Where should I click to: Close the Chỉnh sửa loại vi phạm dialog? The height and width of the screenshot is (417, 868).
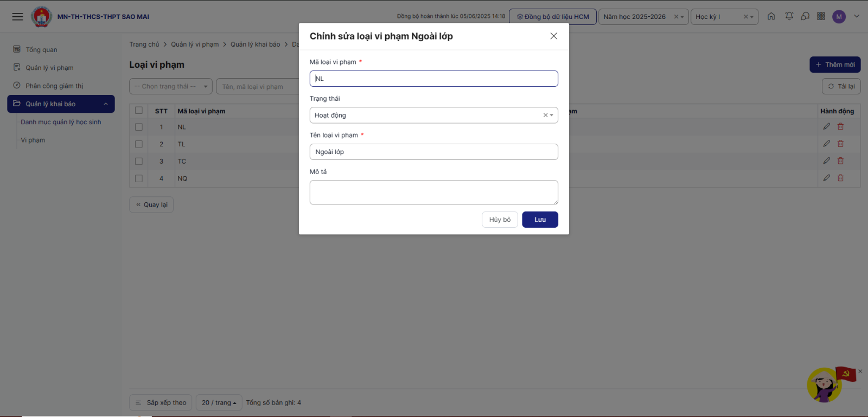553,36
